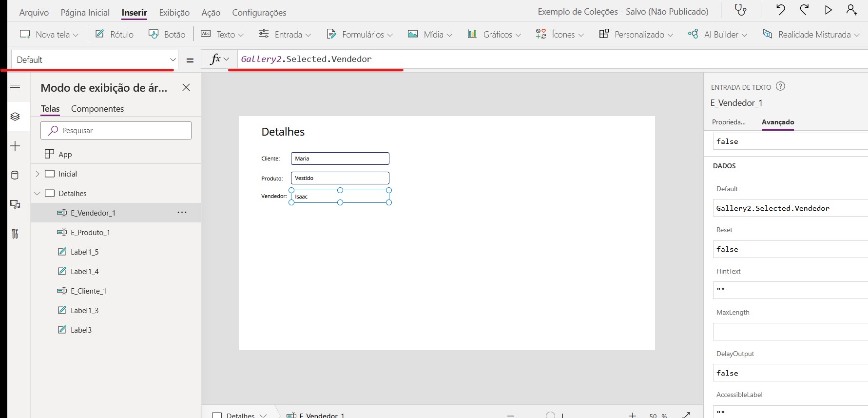
Task: Click the Rótulo insert button
Action: coord(115,34)
